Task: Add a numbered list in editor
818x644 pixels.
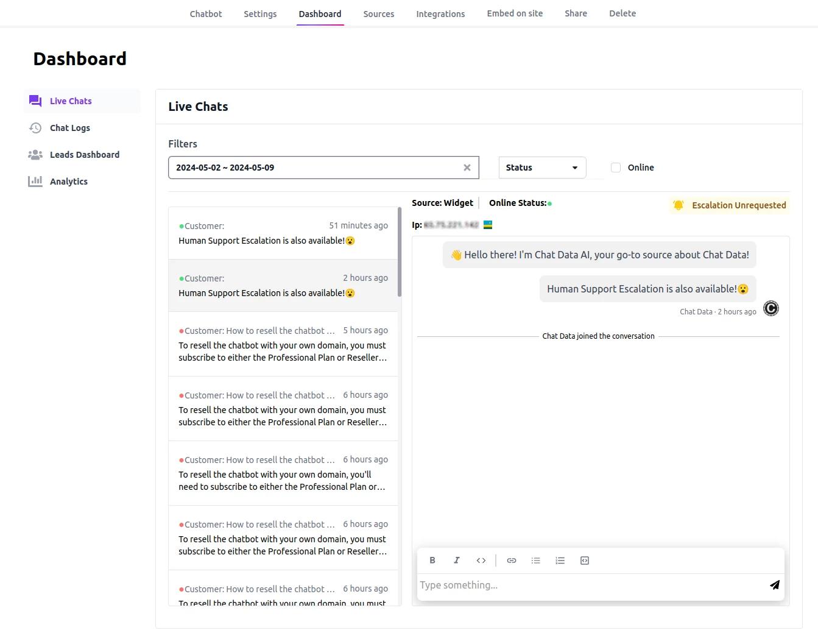Action: [x=560, y=561]
